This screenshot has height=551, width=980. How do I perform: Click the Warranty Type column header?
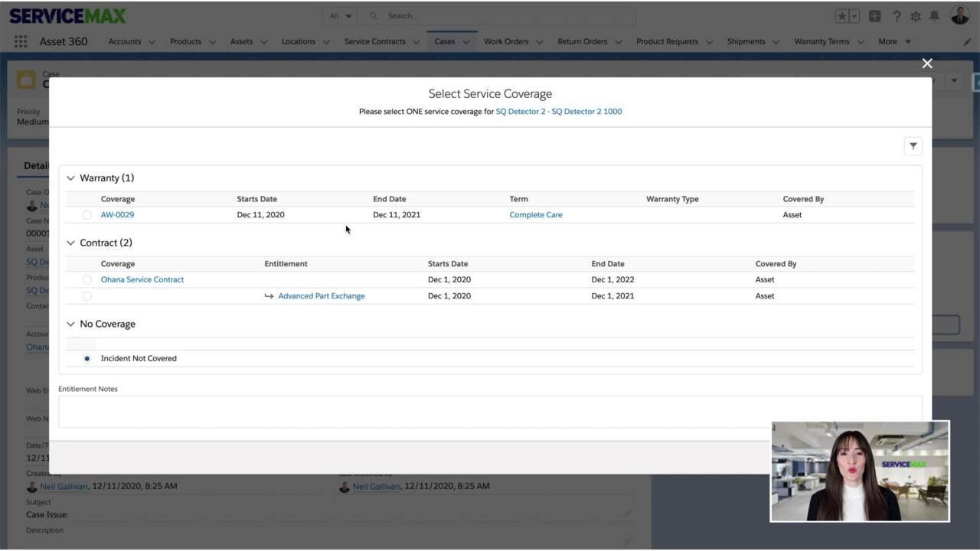click(672, 199)
